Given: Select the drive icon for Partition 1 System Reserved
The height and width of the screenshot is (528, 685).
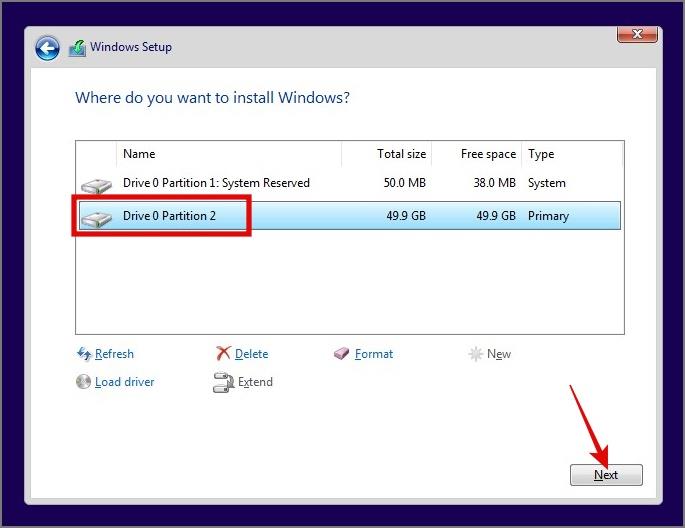Looking at the screenshot, I should (x=97, y=186).
